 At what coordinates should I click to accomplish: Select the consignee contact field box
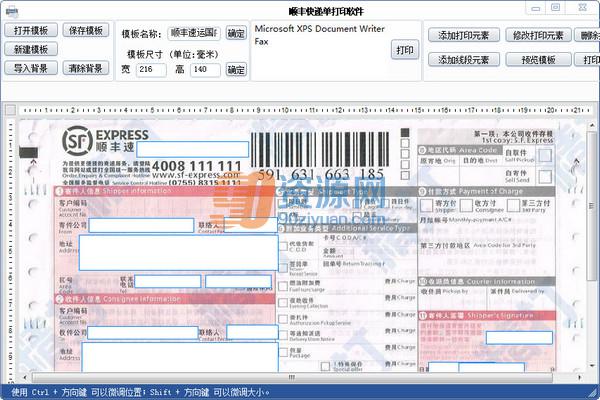pos(252,332)
